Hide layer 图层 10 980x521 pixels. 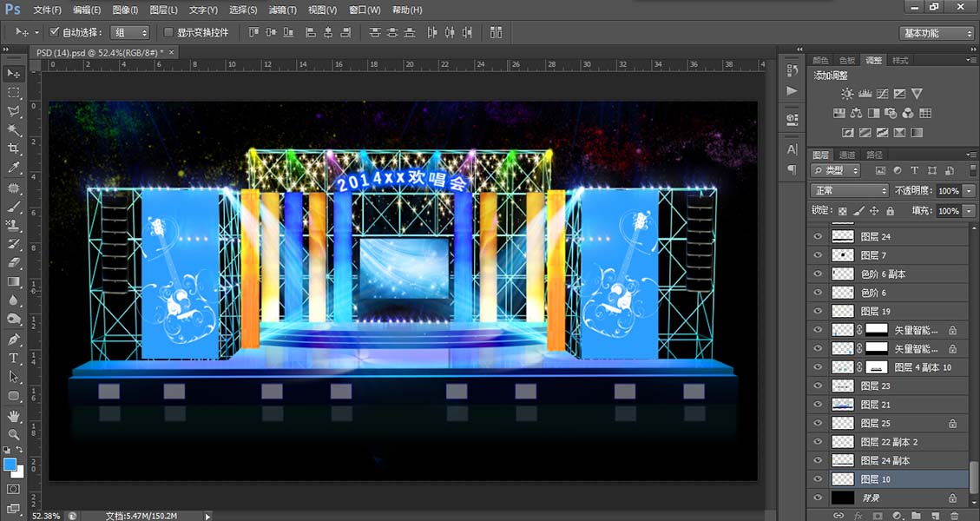coord(818,479)
